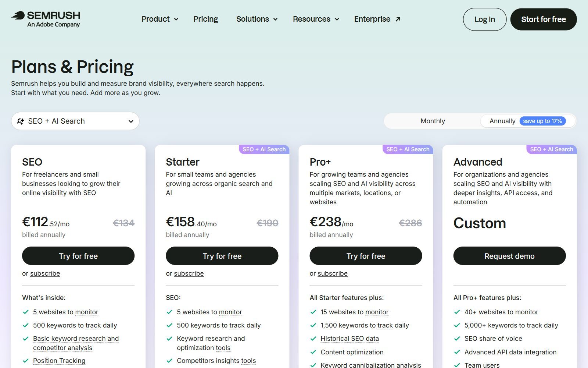Click '5,000+ keywords to track daily'
Viewport: 588px width, 368px height.
tap(511, 325)
